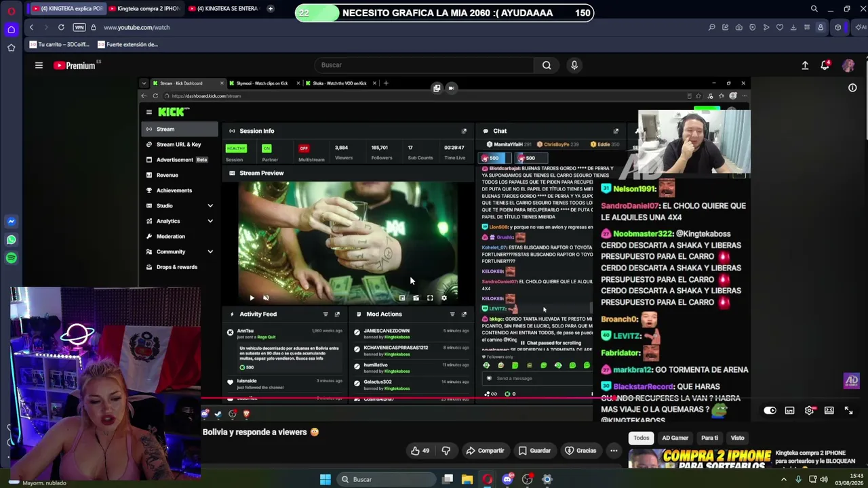
Task: Open Spotify in the Opera sidebar
Action: click(x=11, y=258)
